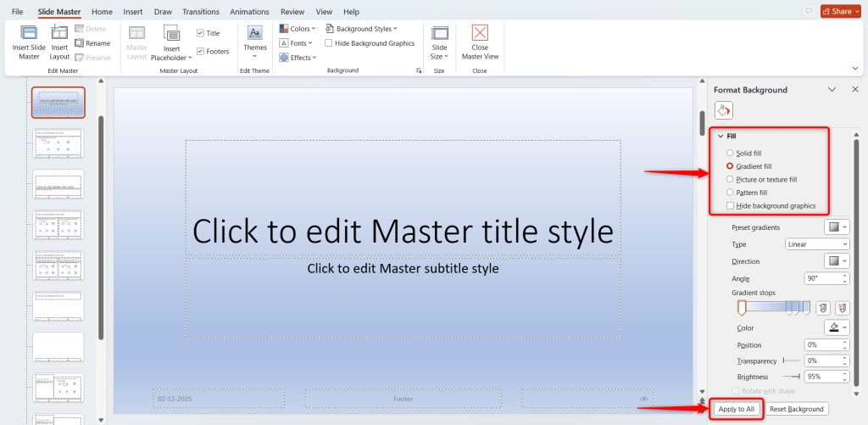Collapse the ribbon using the chevron

click(856, 68)
